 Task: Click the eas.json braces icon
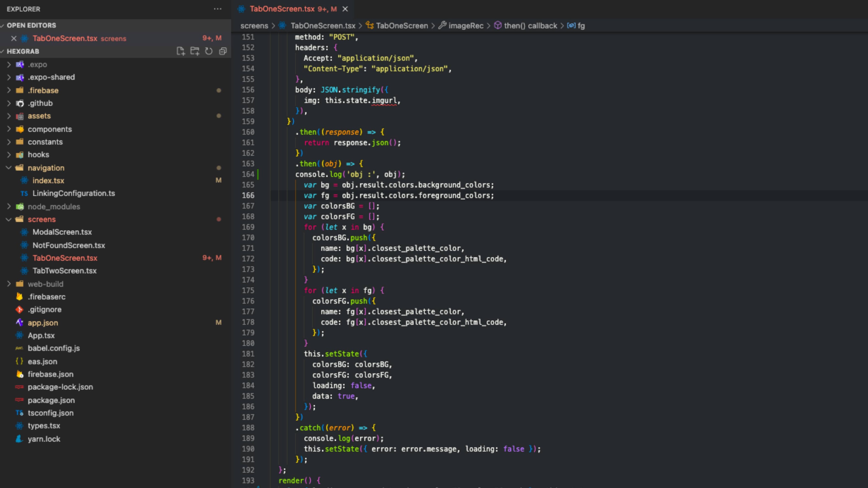click(x=19, y=361)
